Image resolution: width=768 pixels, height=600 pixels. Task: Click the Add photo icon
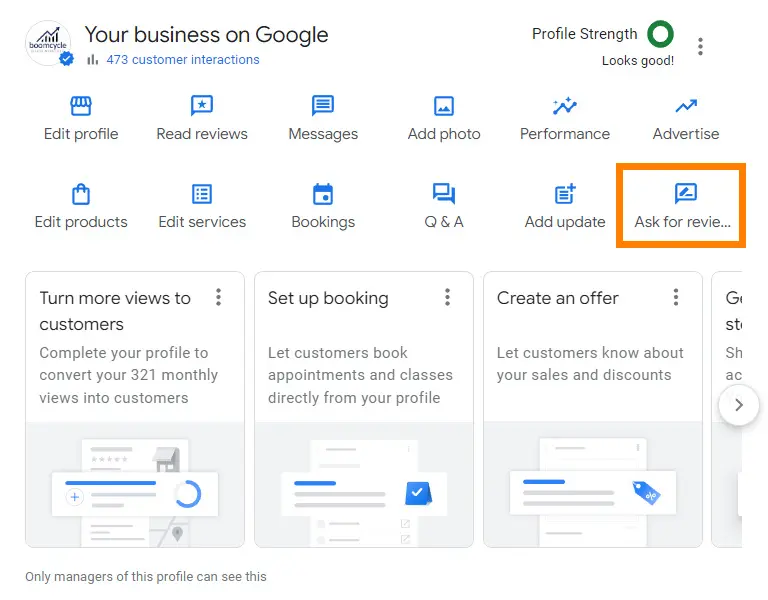click(444, 105)
